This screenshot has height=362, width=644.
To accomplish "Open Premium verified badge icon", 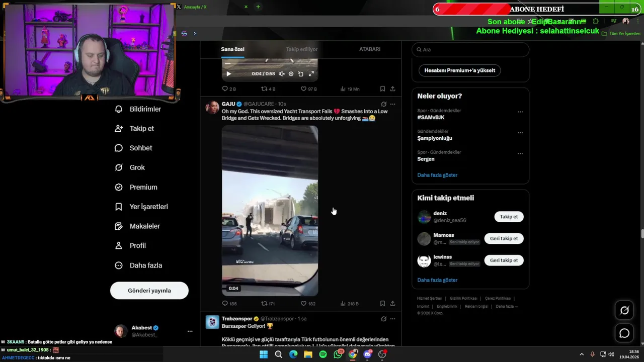I will coord(119,187).
